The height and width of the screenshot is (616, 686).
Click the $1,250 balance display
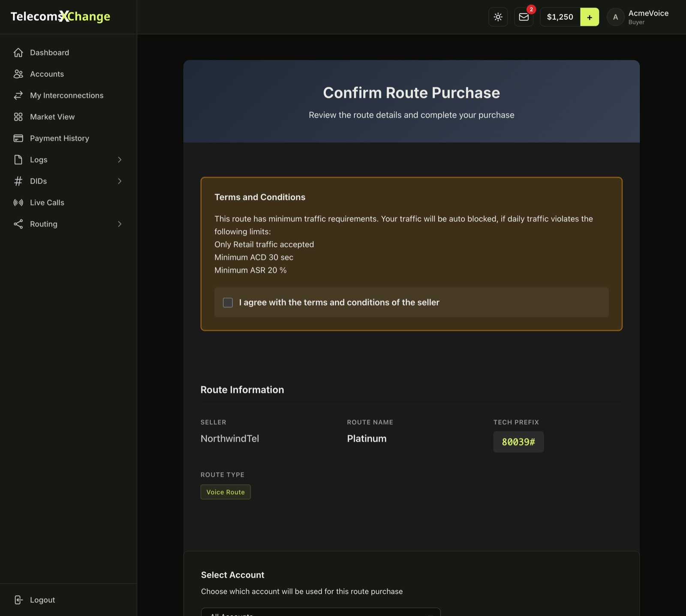pyautogui.click(x=560, y=17)
